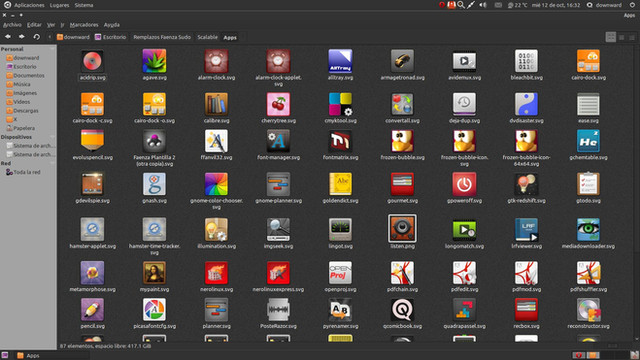Screen dimensions: 640x360
Task: Select the gpoweroff.svg power icon
Action: tap(464, 184)
